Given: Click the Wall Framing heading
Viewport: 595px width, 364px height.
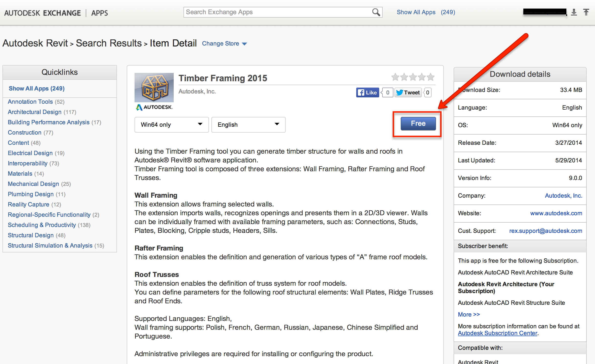Looking at the screenshot, I should click(x=156, y=195).
